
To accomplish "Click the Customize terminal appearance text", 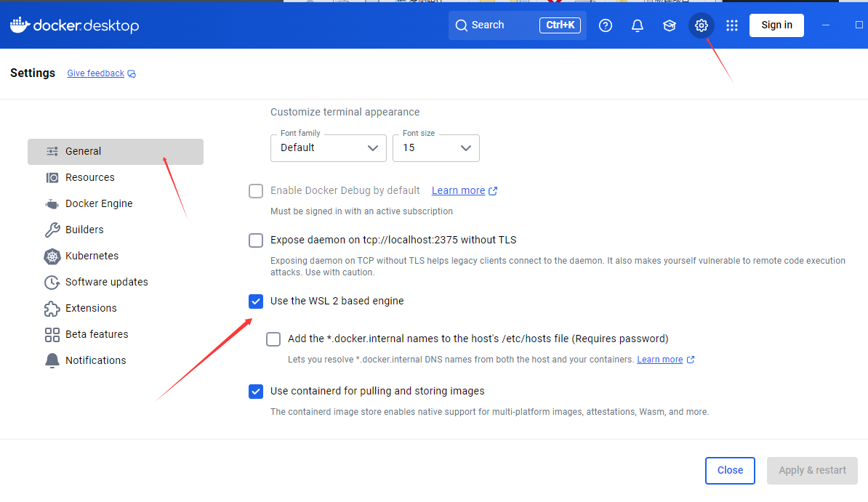I will 345,113.
